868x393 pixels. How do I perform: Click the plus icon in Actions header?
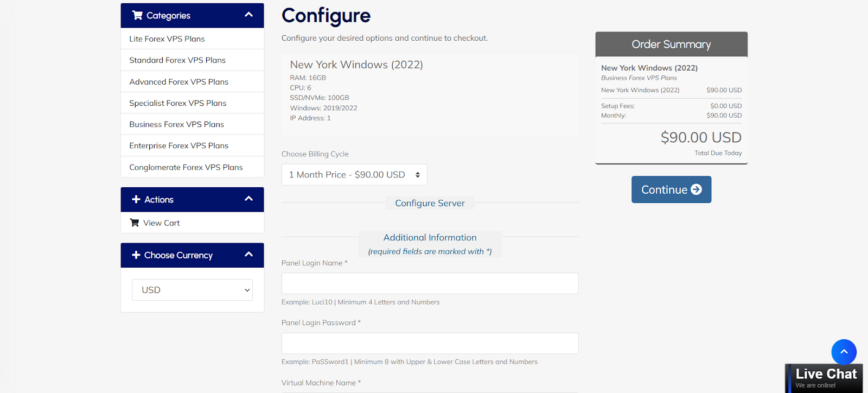coord(136,199)
